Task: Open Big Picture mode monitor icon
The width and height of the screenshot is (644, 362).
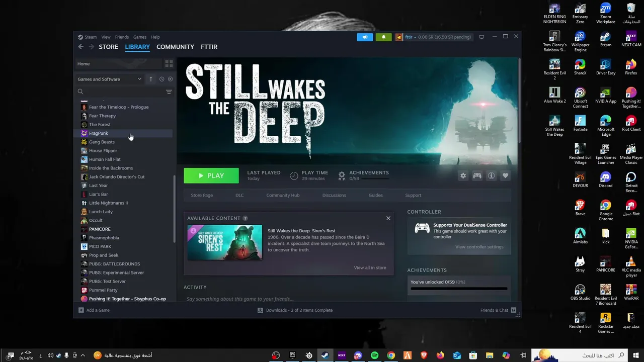Action: point(481,37)
